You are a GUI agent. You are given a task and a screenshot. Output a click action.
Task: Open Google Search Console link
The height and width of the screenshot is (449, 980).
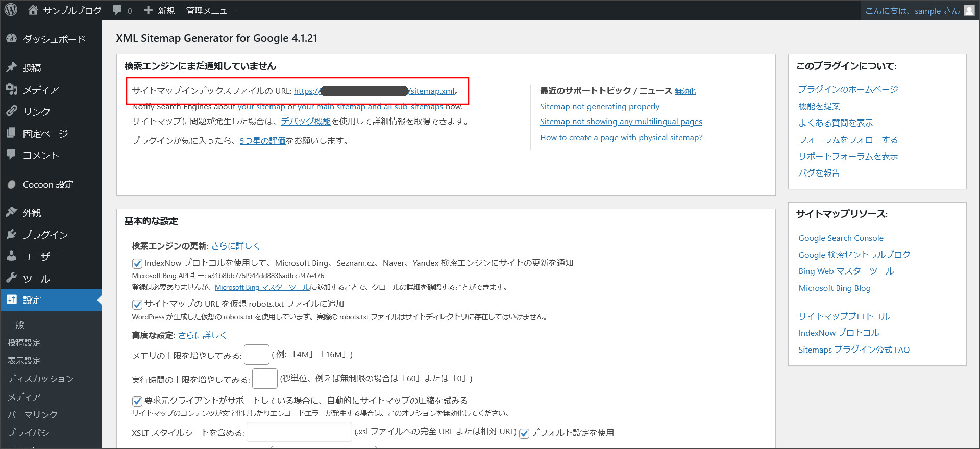[x=841, y=238]
